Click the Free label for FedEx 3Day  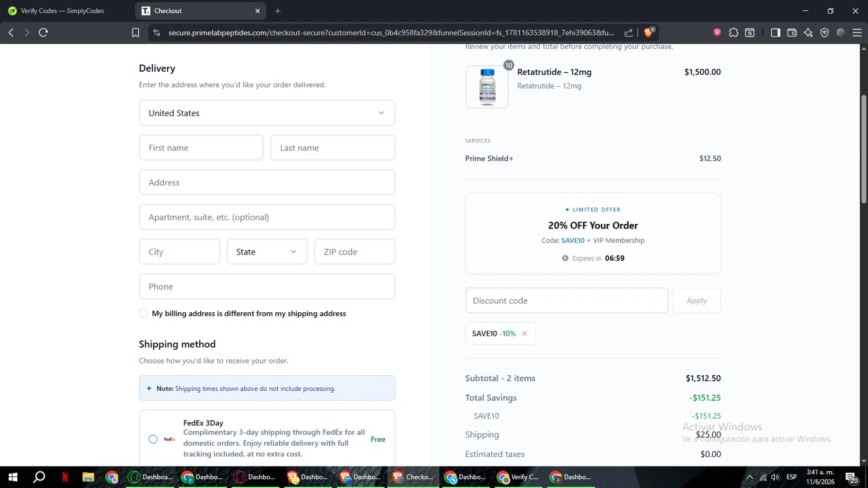coord(378,439)
